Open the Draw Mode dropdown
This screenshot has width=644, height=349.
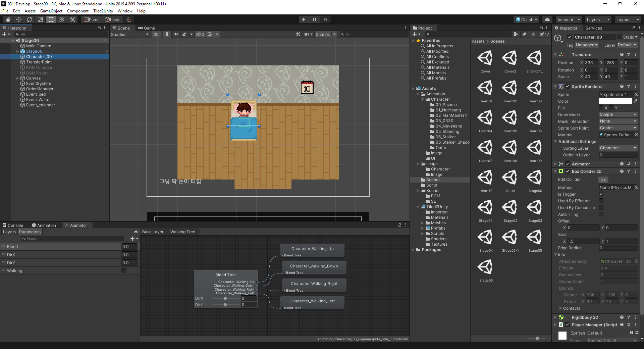(x=618, y=114)
